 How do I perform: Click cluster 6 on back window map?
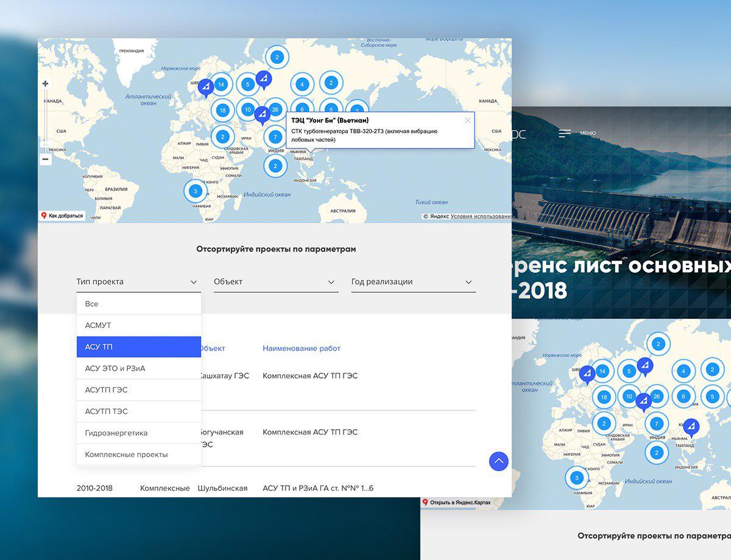683,396
